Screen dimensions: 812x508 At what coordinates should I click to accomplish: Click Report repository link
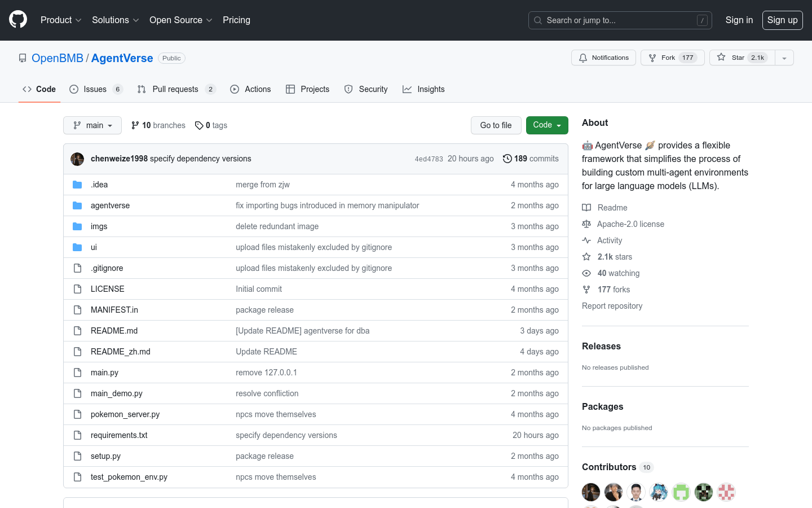pos(612,306)
